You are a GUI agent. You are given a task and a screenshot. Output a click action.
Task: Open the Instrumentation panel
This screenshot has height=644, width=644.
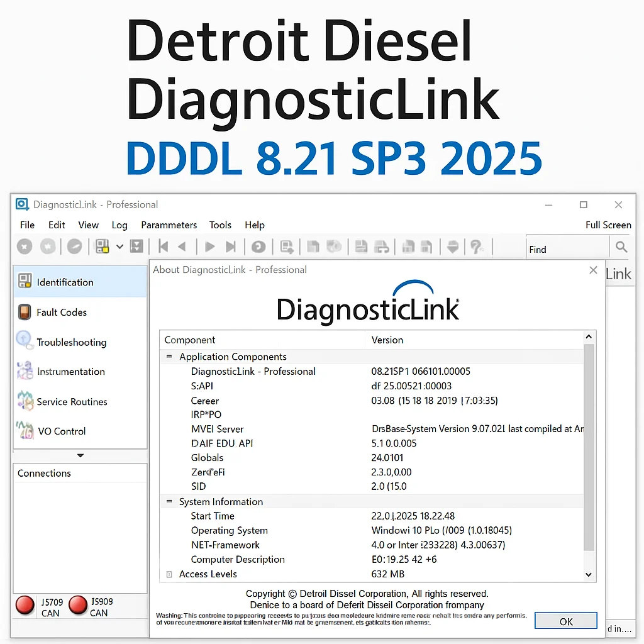pyautogui.click(x=80, y=371)
